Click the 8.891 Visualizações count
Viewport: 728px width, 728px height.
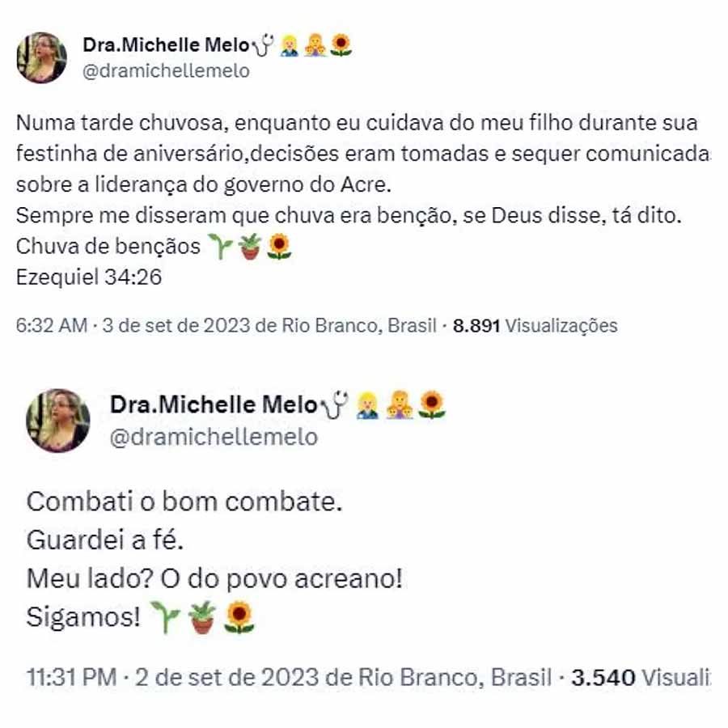535,326
